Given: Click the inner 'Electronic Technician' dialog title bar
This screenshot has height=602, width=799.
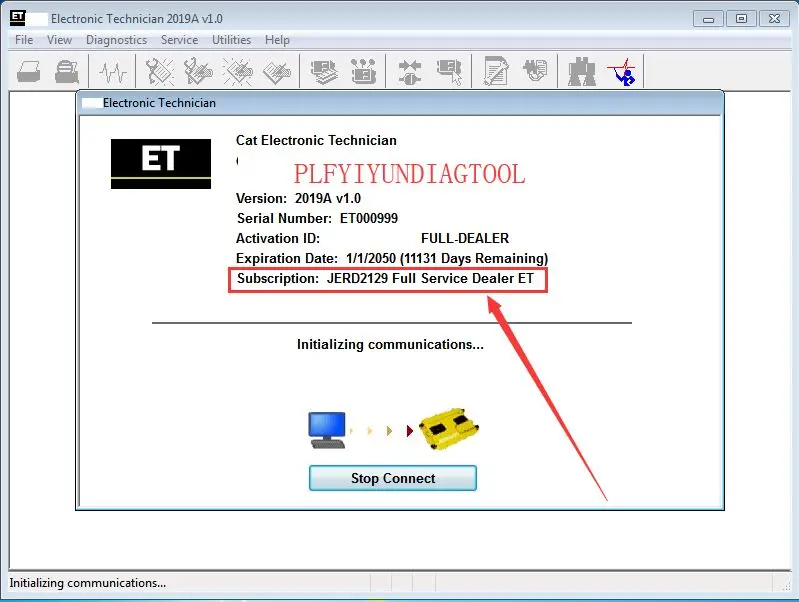Looking at the screenshot, I should [400, 103].
